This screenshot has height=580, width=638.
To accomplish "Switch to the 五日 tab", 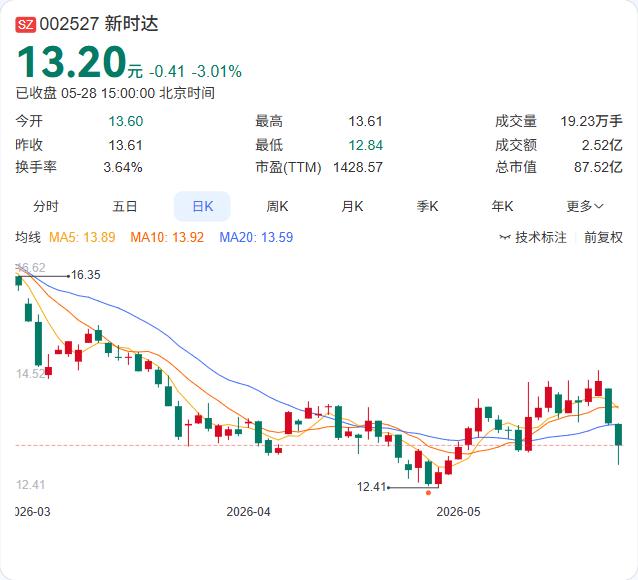I will pos(125,206).
